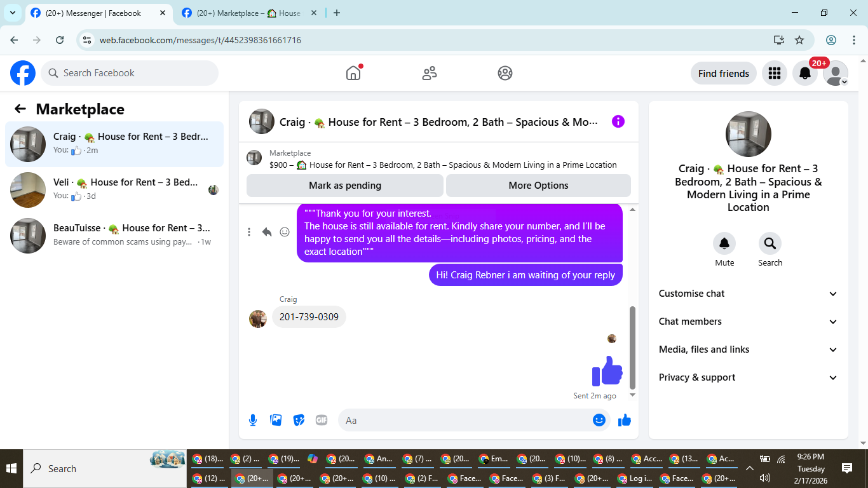Expand Media, files and links section

pos(749,349)
